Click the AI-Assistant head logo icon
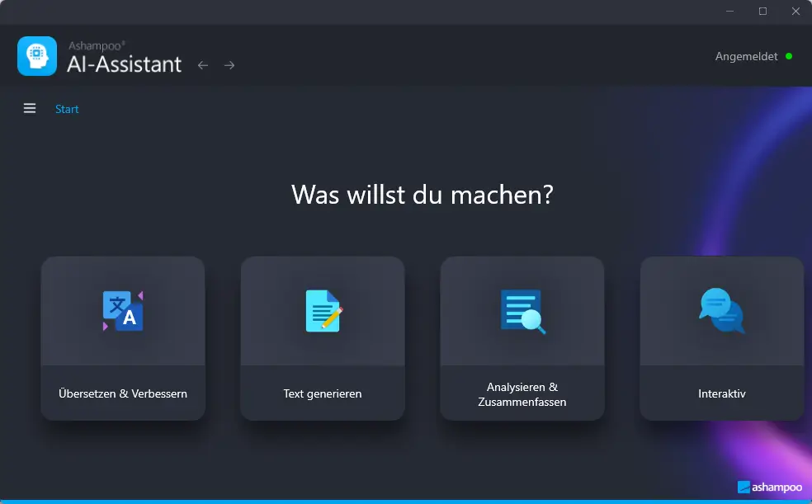 click(x=37, y=56)
